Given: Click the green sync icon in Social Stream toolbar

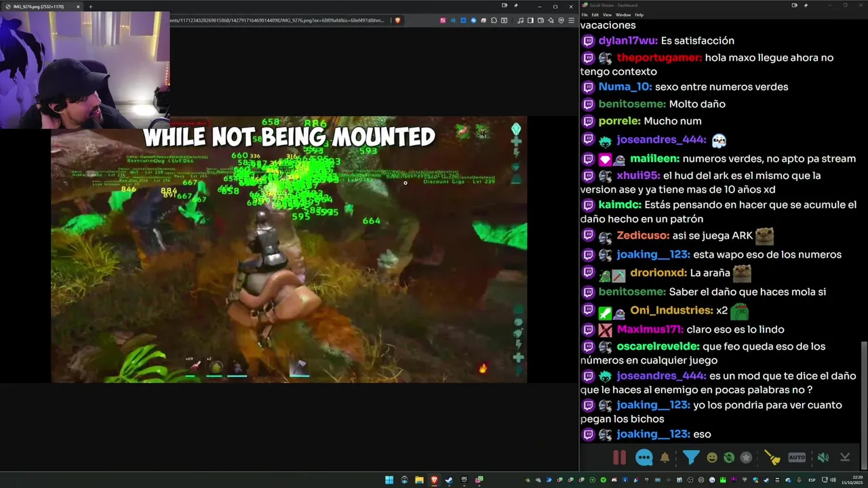Looking at the screenshot, I should click(729, 457).
